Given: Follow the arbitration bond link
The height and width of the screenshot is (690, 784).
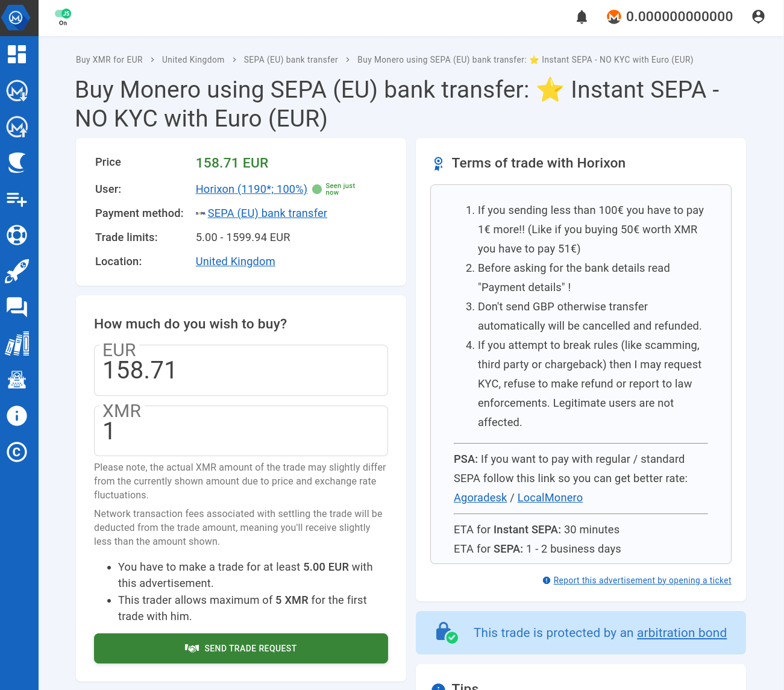Looking at the screenshot, I should 682,633.
